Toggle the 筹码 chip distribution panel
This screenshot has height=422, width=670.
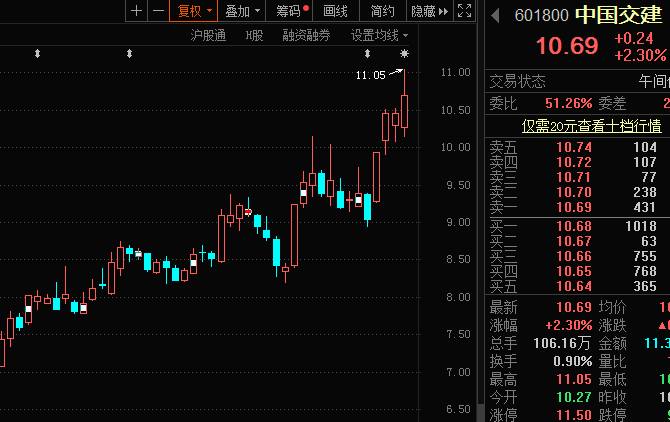292,11
